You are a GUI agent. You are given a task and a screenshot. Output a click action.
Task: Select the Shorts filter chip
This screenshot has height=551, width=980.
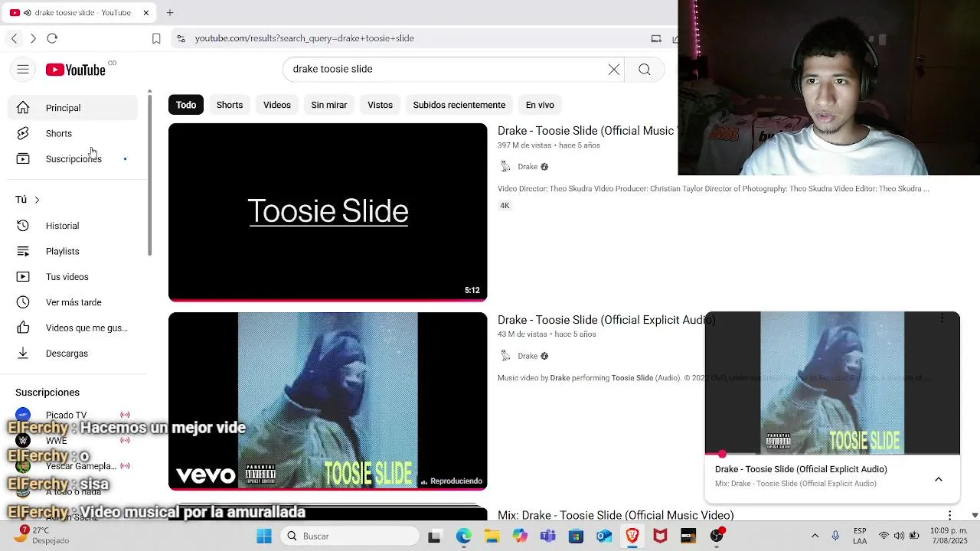pyautogui.click(x=230, y=105)
